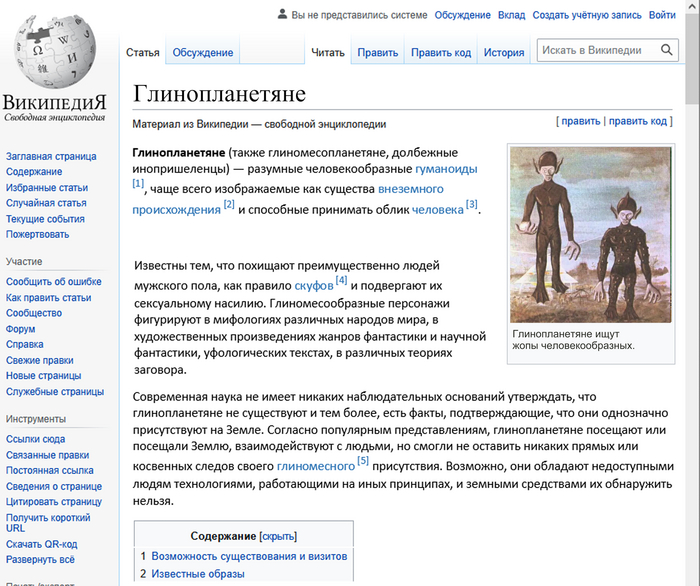
Task: Click the search magnifier icon
Action: [x=667, y=50]
